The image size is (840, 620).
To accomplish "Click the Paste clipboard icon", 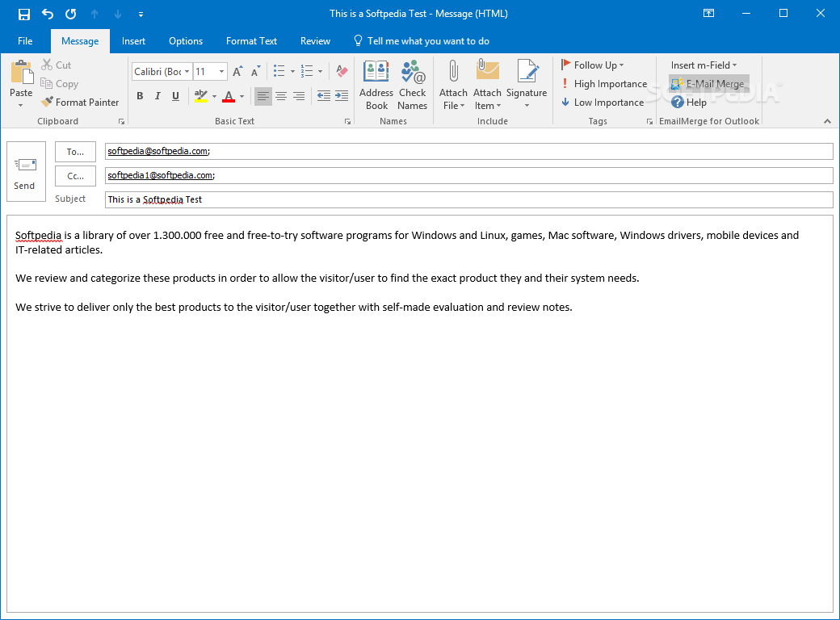I will coord(22,73).
